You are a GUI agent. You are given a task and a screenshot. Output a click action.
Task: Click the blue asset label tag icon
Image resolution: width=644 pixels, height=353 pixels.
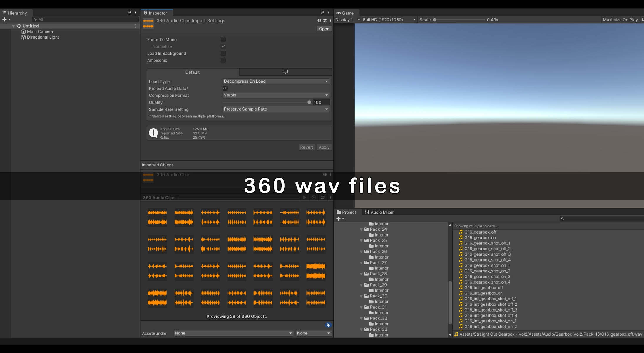pyautogui.click(x=328, y=325)
